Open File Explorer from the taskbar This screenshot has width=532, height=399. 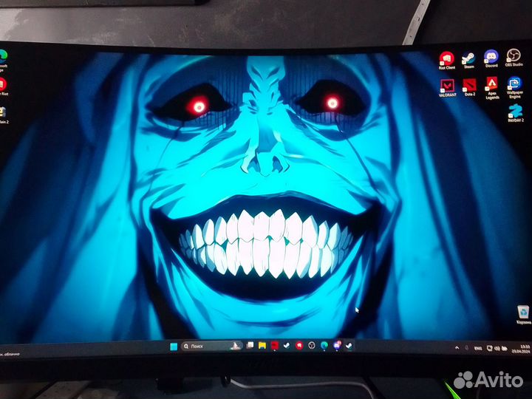tap(262, 345)
